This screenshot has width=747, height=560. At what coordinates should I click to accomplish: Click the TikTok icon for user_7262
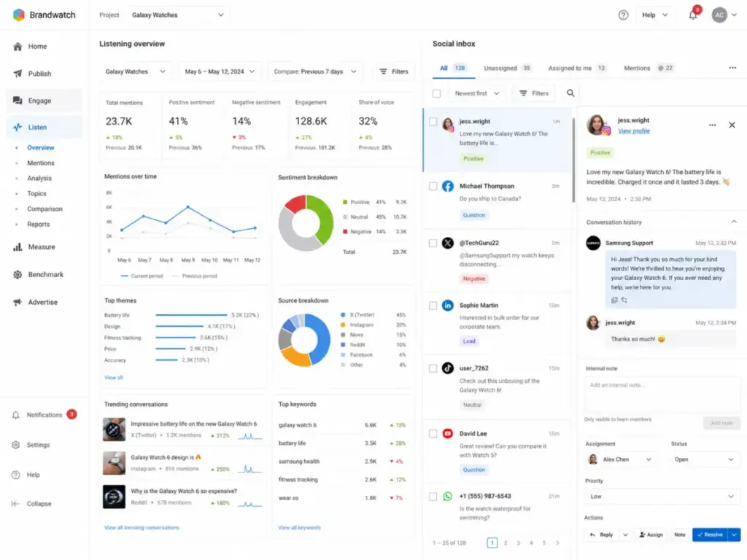point(447,368)
